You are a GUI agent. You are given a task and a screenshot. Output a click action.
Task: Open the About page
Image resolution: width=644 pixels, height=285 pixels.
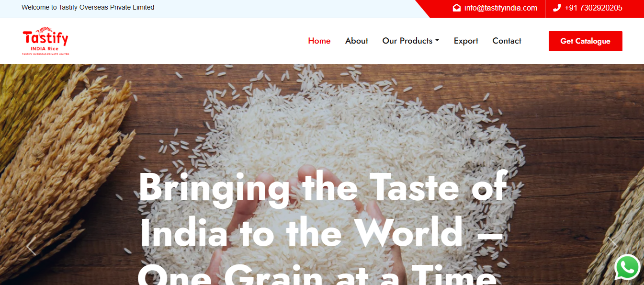357,41
